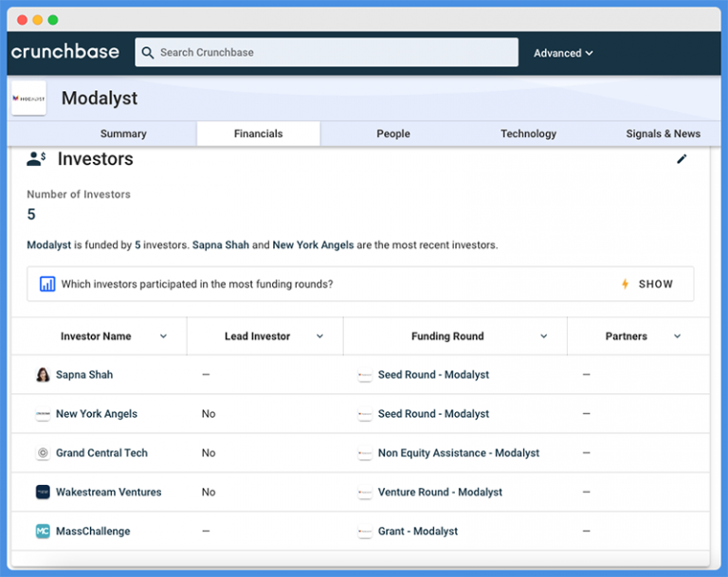Click the Number of Investors value 5
Screen dimensions: 728x577
point(31,214)
